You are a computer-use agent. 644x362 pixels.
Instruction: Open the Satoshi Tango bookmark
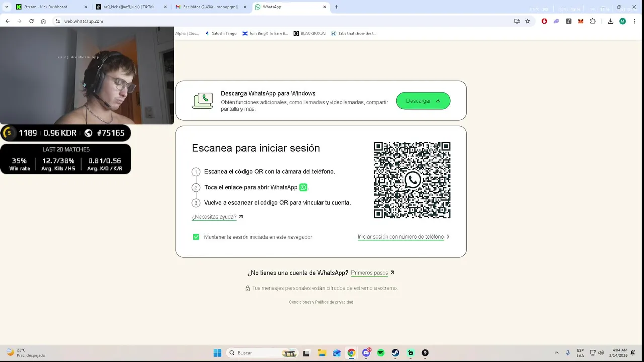point(221,33)
